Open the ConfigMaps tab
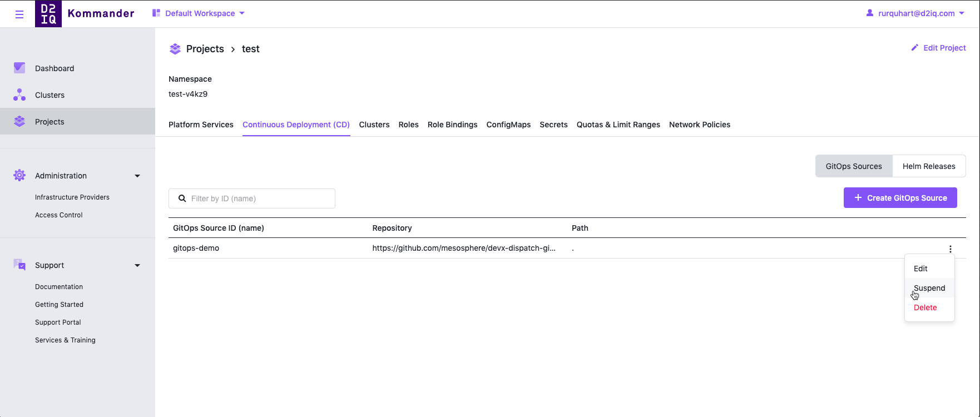Screen dimensions: 980x417 pos(508,125)
